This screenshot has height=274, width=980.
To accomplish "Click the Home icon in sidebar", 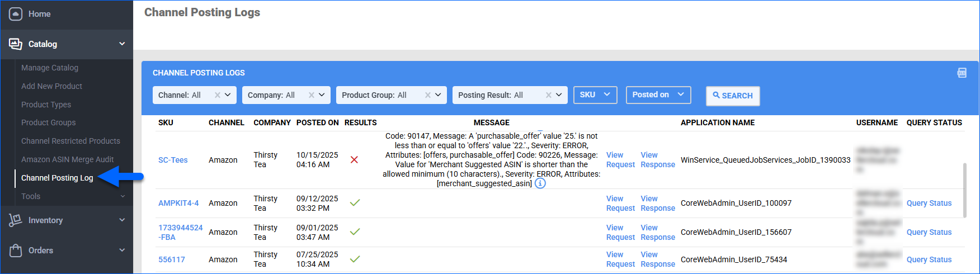I will tap(16, 14).
